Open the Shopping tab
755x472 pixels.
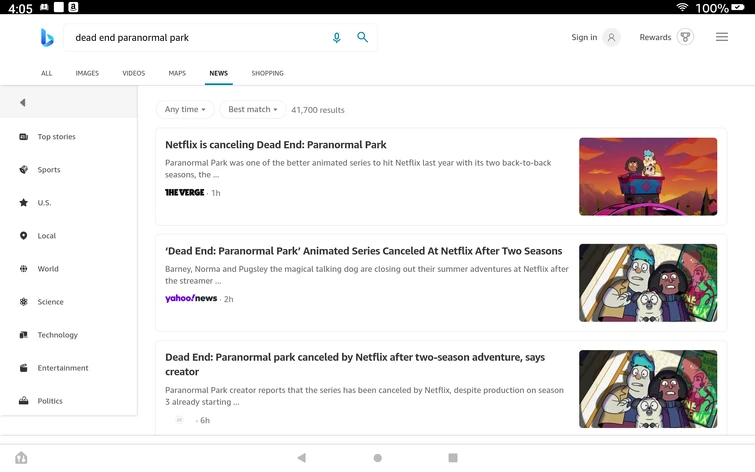click(267, 73)
